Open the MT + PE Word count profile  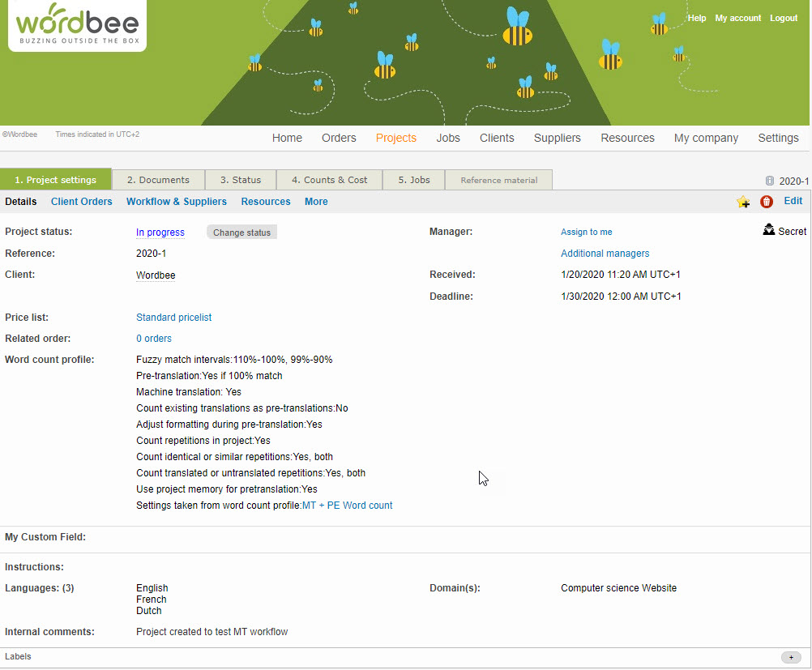tap(347, 506)
